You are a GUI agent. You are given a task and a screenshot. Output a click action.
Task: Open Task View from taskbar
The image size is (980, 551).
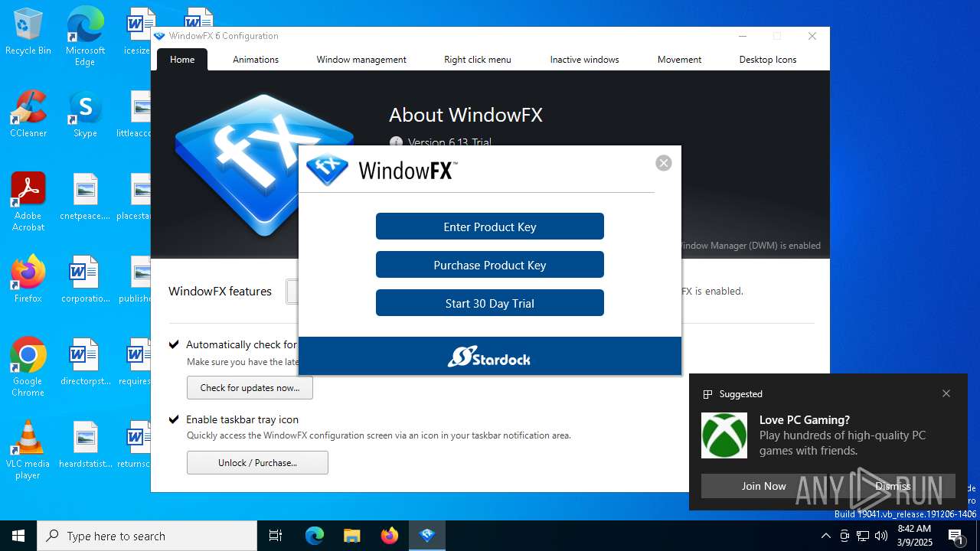tap(276, 536)
